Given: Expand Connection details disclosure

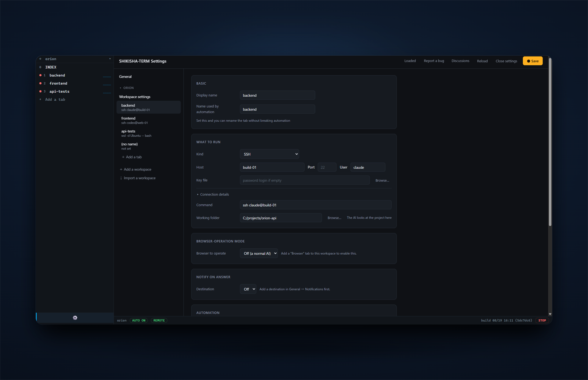Looking at the screenshot, I should [x=213, y=194].
